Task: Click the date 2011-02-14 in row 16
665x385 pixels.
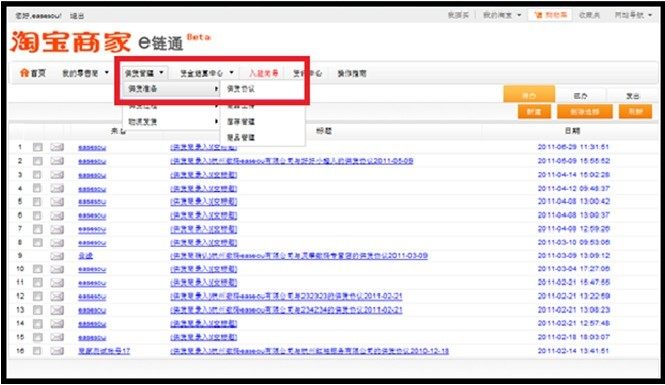Action: 573,351
